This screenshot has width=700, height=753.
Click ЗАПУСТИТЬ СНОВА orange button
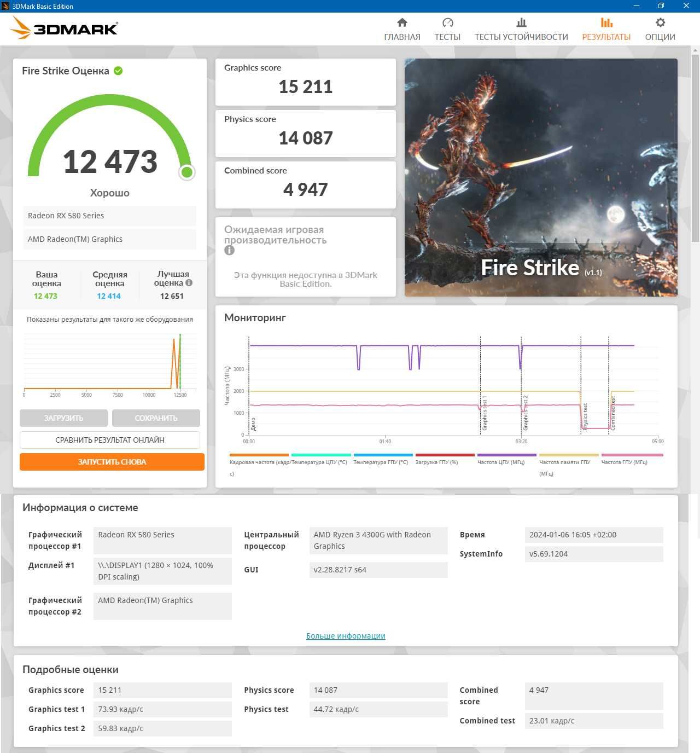(112, 462)
